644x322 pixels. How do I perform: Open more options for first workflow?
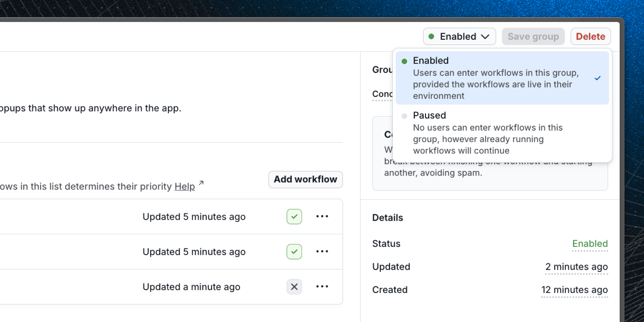point(322,216)
